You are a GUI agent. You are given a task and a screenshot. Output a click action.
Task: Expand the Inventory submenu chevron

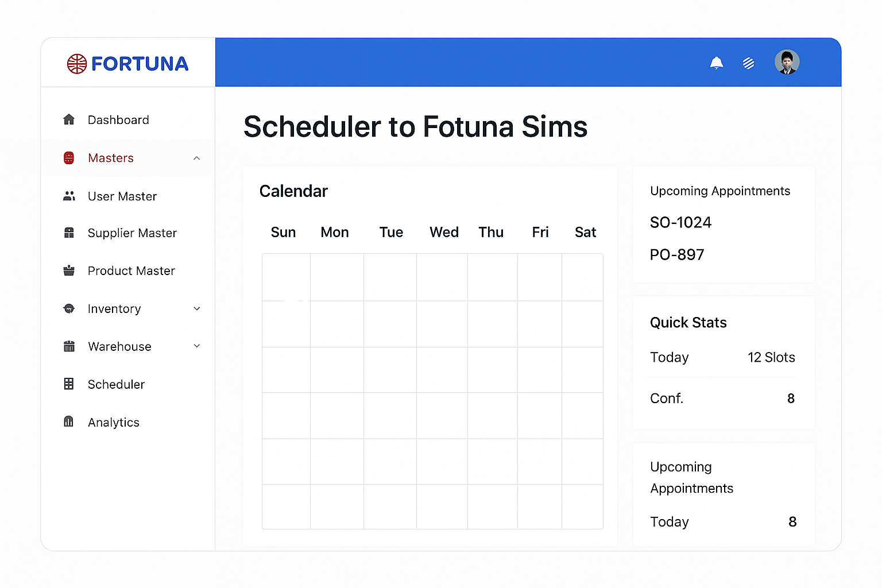point(197,308)
